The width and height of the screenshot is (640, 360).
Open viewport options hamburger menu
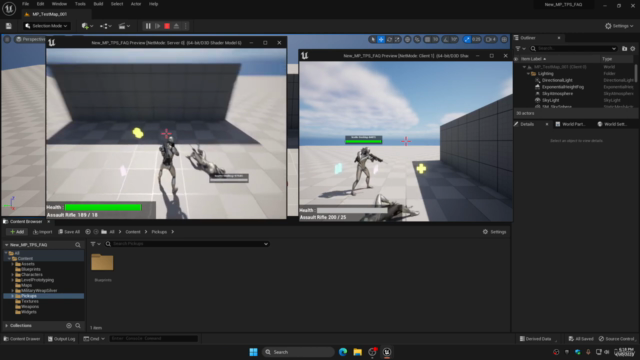7,39
